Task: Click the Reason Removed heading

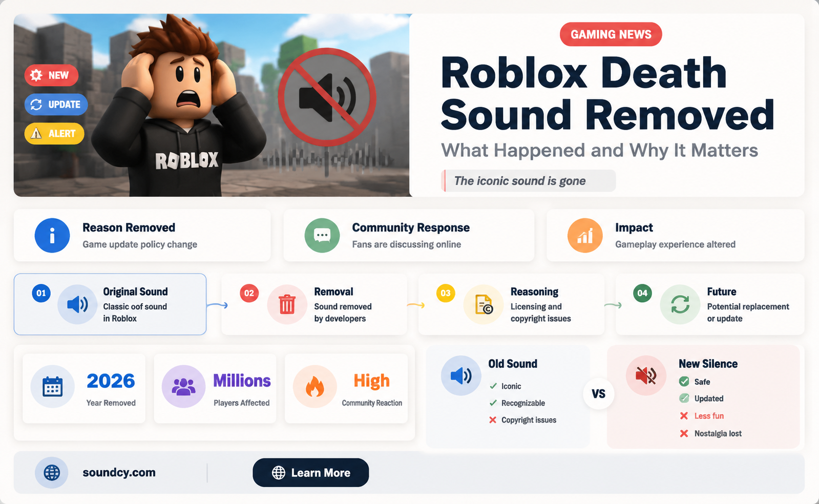Action: pos(129,227)
